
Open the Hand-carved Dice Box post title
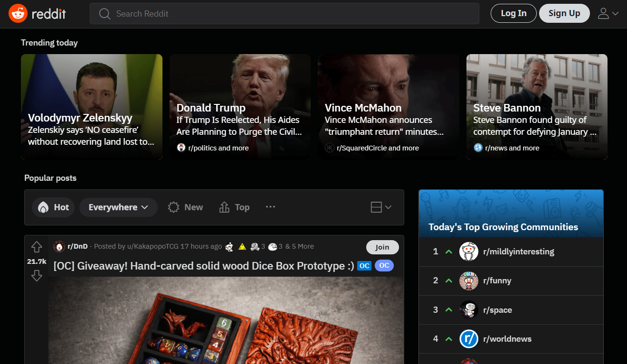204,266
